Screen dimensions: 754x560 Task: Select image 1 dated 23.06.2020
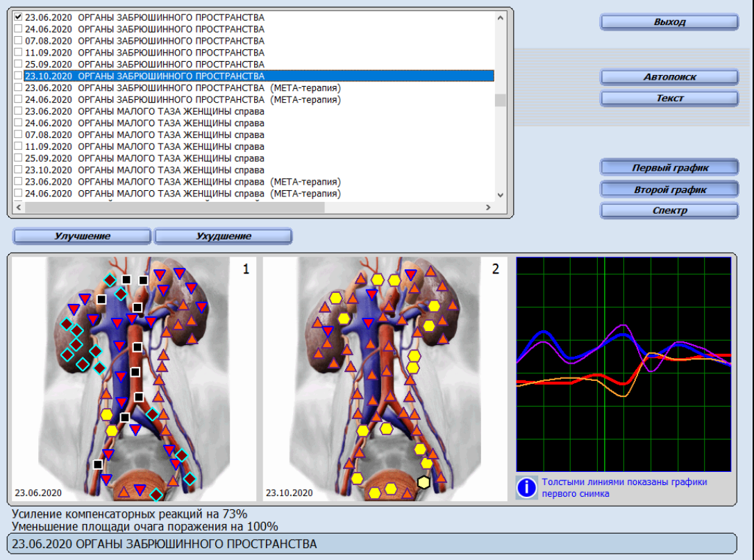point(134,379)
